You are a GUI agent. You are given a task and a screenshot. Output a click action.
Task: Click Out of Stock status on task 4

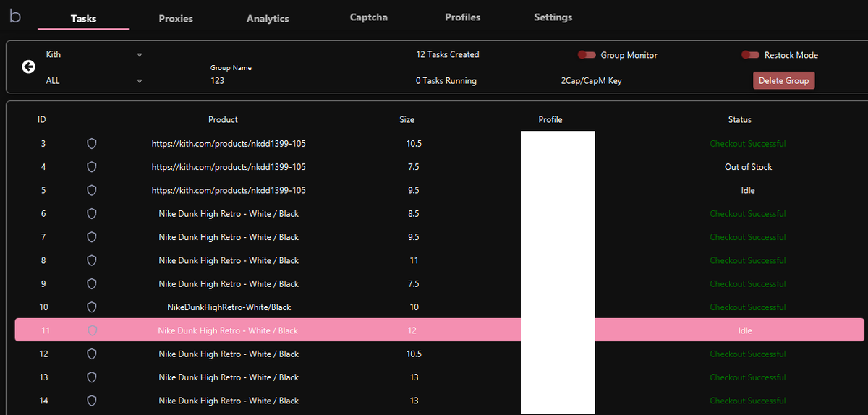[749, 167]
